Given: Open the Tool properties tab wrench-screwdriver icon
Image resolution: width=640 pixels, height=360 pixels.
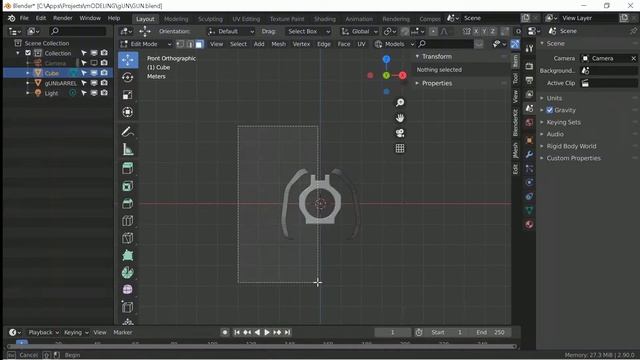Looking at the screenshot, I should (x=529, y=49).
